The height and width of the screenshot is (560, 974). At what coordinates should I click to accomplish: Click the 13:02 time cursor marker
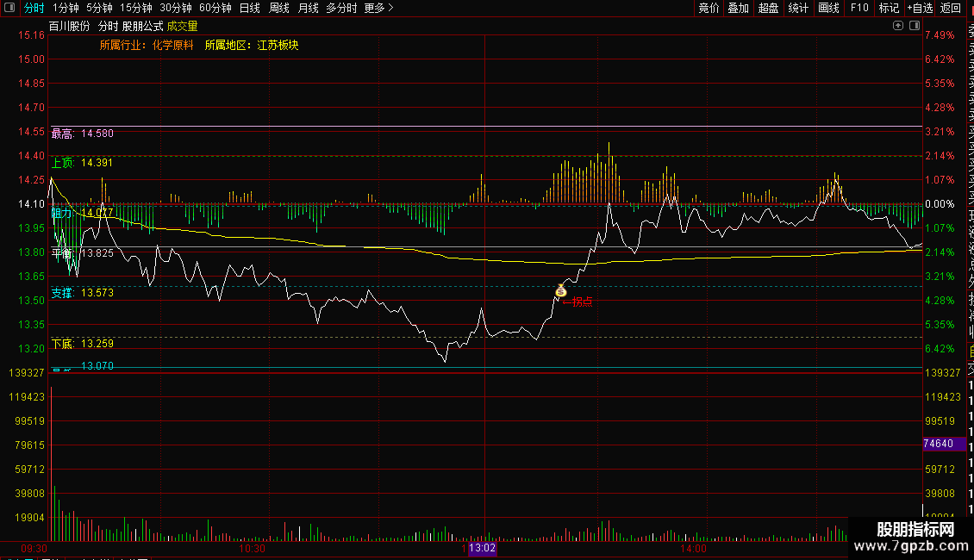tap(482, 548)
